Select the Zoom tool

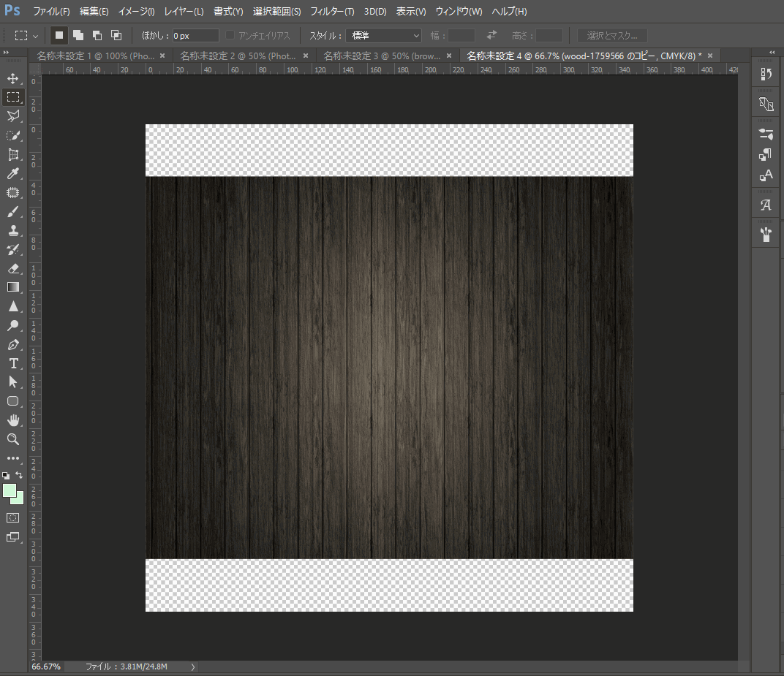click(13, 439)
